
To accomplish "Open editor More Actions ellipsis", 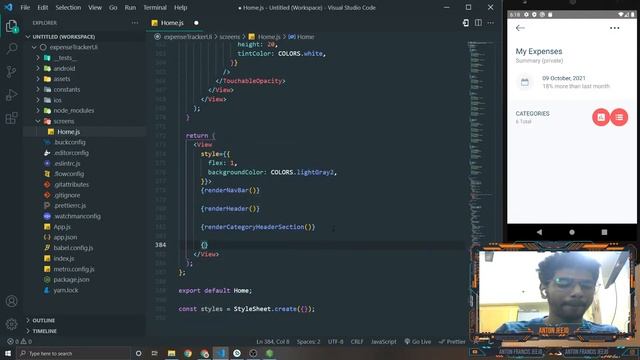I will coord(491,23).
